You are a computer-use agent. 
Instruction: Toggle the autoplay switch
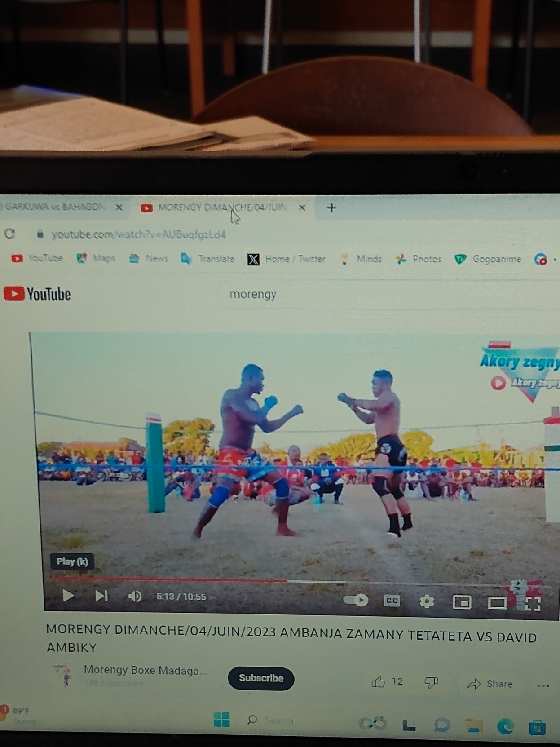coord(356,600)
